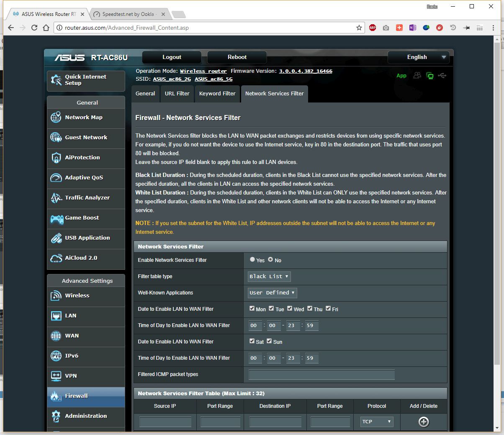Open USB Application section
Viewport: 504px width, 435px height.
click(86, 238)
